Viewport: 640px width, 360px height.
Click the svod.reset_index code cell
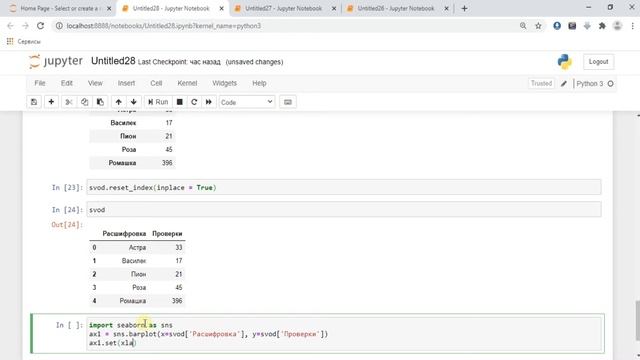[x=344, y=187]
